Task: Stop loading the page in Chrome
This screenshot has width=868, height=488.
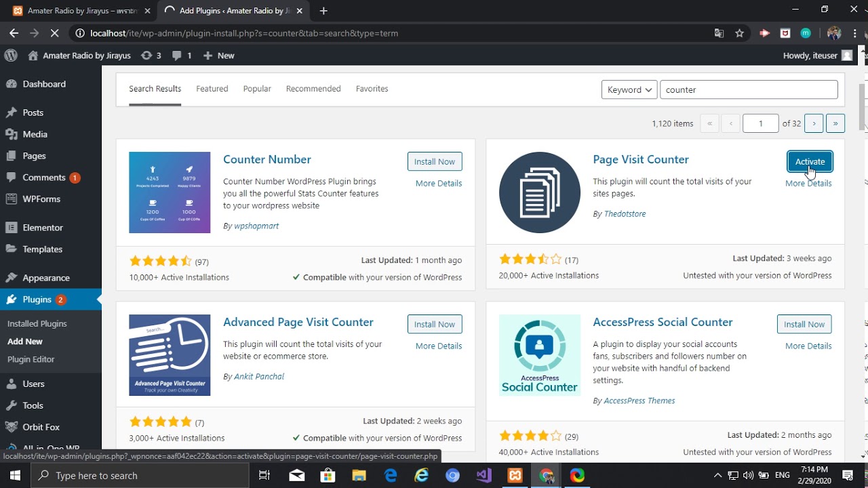Action: [x=55, y=33]
